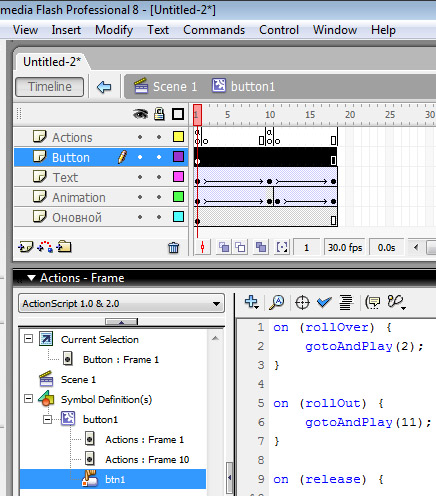
Task: Enable the Onion Skin Outlines icon
Action: click(240, 247)
